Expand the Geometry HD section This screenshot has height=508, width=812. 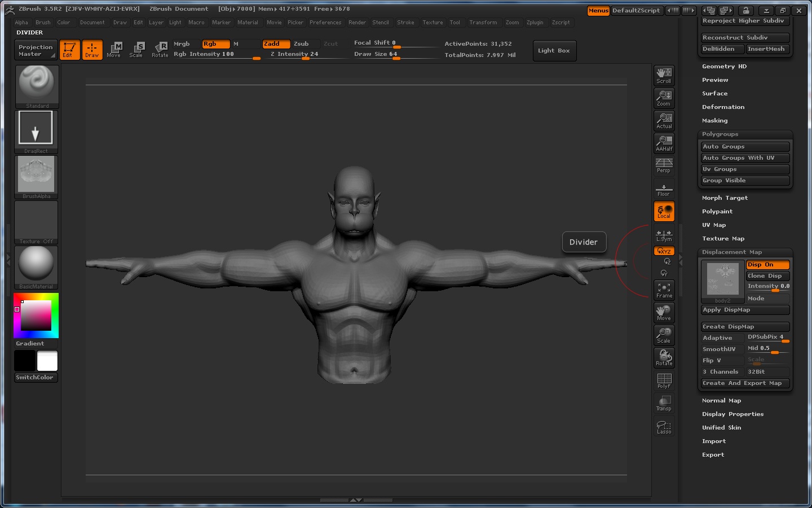(724, 67)
